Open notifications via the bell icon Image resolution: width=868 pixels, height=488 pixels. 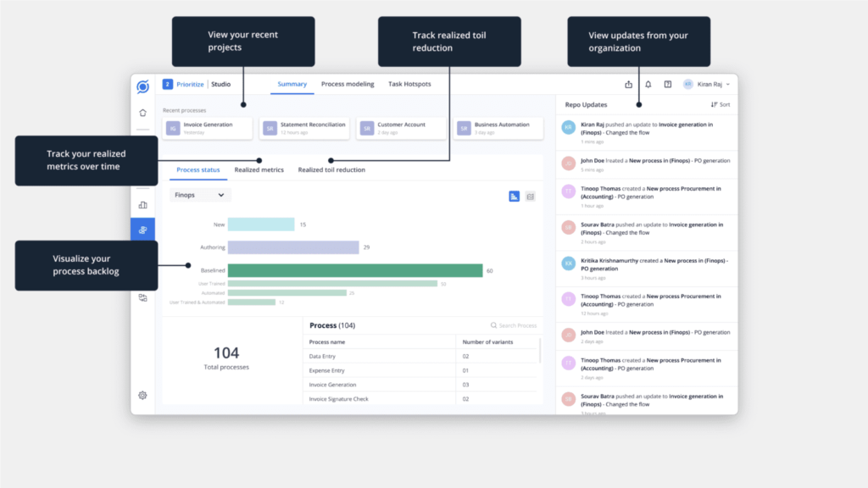648,84
